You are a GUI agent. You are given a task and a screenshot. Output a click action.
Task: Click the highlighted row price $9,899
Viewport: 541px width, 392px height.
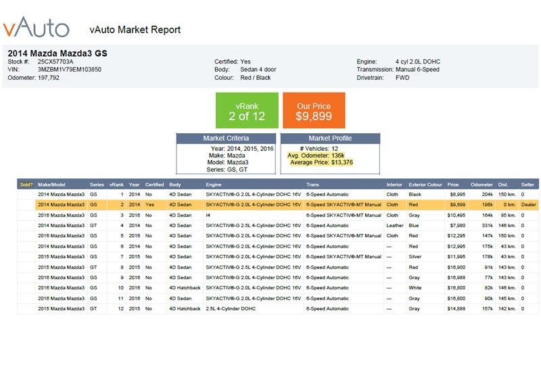click(458, 204)
